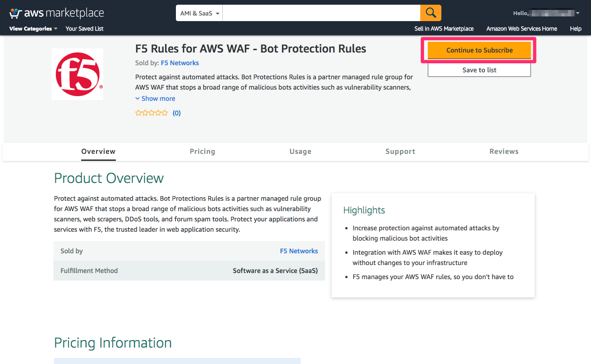Click the Save to list button

click(479, 69)
